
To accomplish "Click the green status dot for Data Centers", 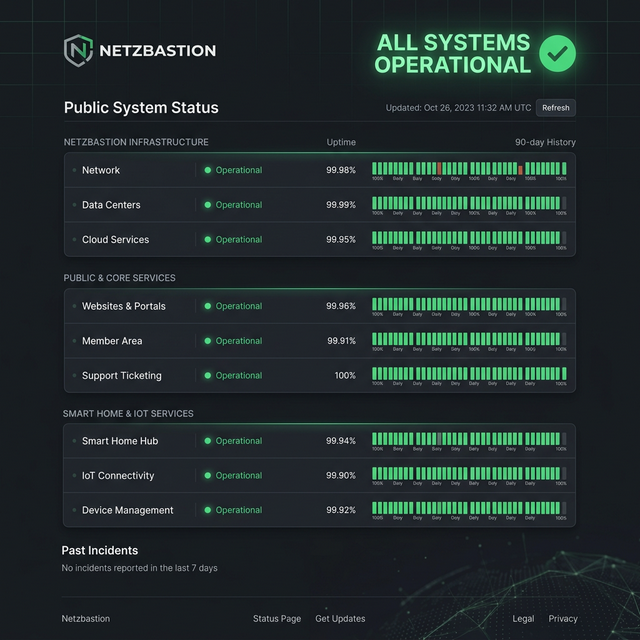I will [x=208, y=205].
